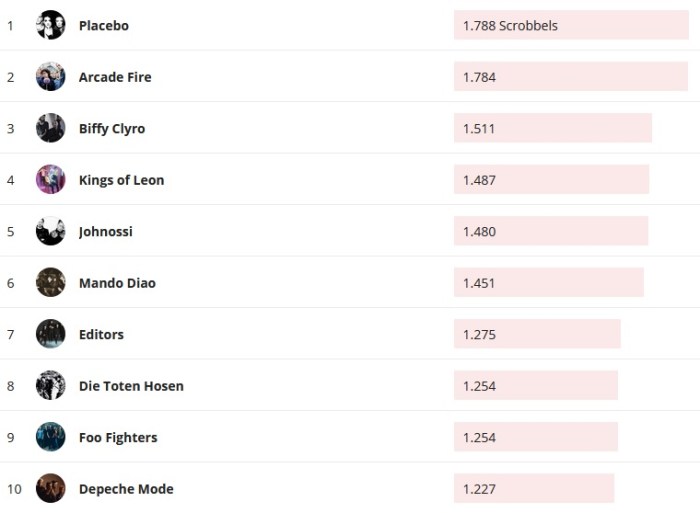700x513 pixels.
Task: Follow the Foo Fighters name link
Action: point(118,437)
